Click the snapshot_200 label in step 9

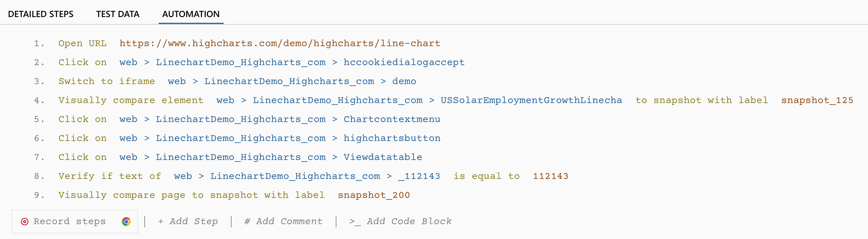click(374, 195)
